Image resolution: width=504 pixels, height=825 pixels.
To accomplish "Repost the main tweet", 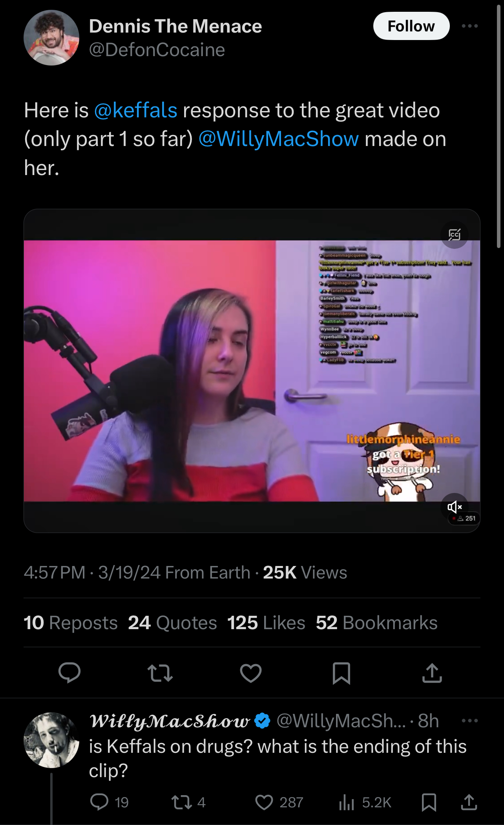I will pos(160,673).
